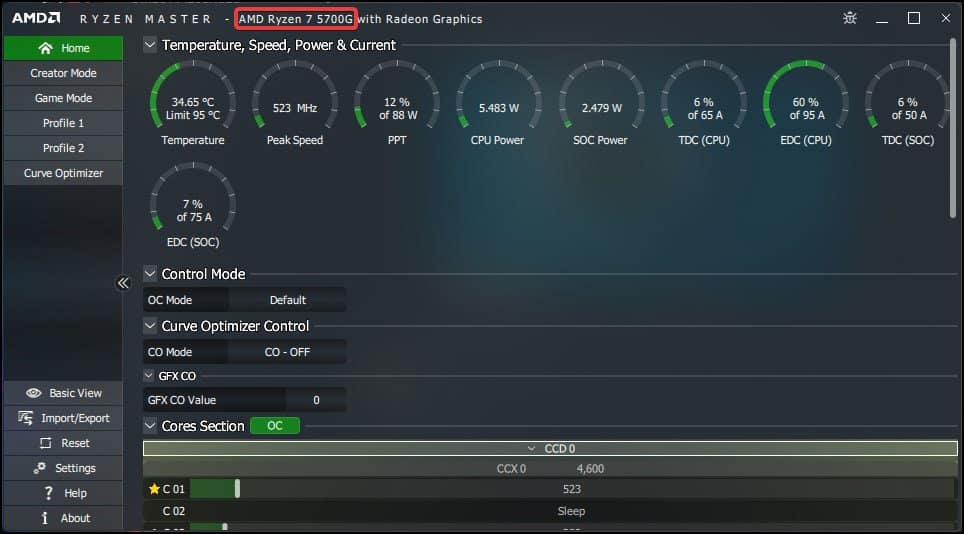Open Profile 2
This screenshot has width=964, height=534.
click(x=63, y=148)
